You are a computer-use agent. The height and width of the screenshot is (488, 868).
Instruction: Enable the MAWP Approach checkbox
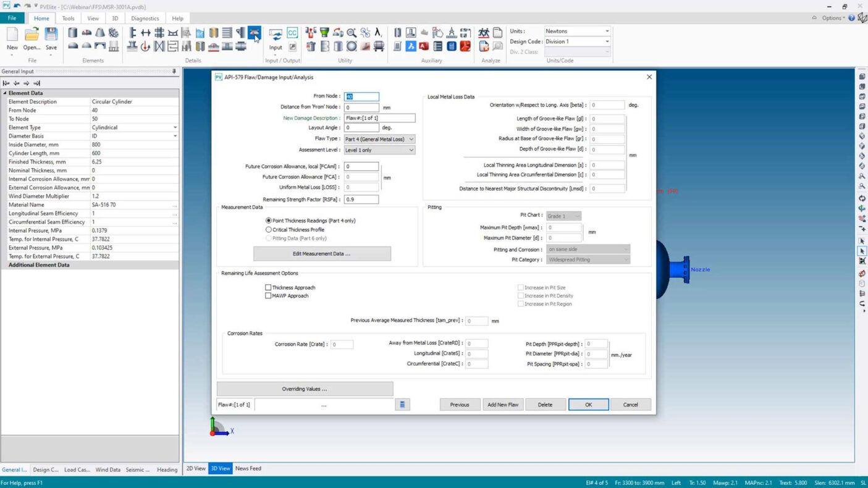point(268,296)
